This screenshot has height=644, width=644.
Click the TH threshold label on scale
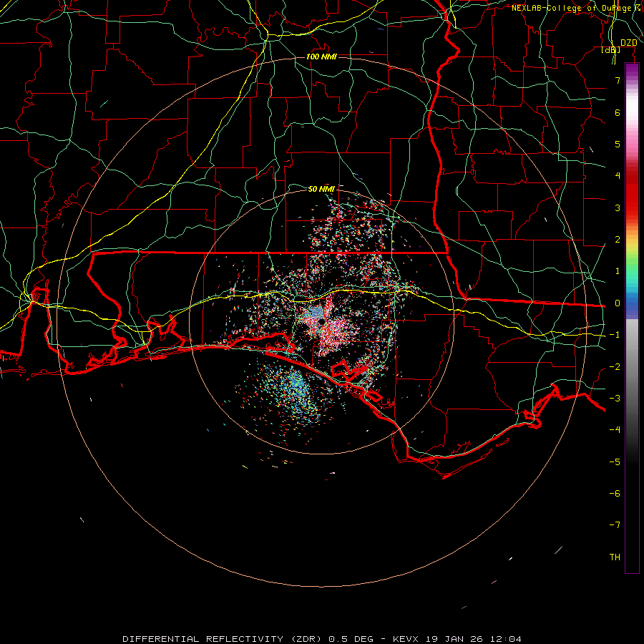coord(615,557)
